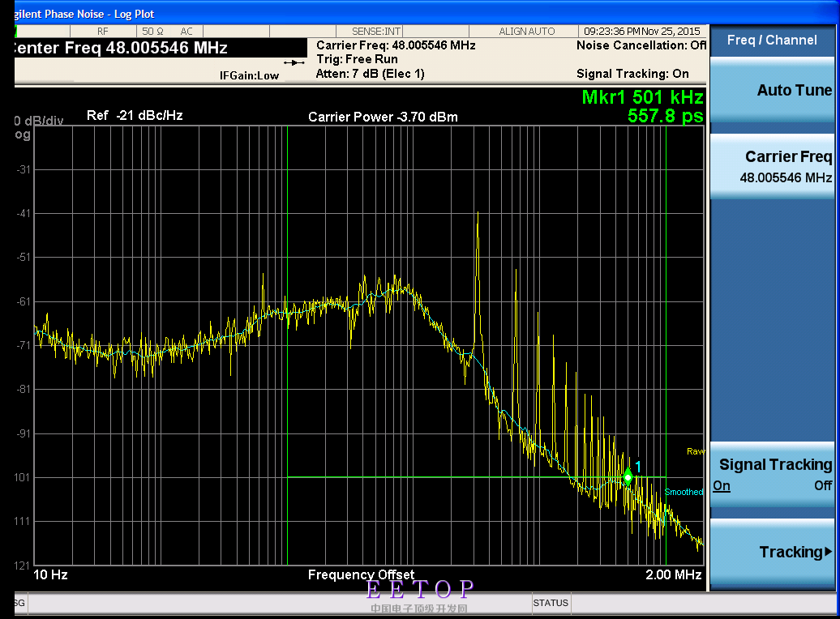Image resolution: width=840 pixels, height=619 pixels.
Task: Click the Ref -21 dBc/Hz label
Action: click(x=135, y=116)
